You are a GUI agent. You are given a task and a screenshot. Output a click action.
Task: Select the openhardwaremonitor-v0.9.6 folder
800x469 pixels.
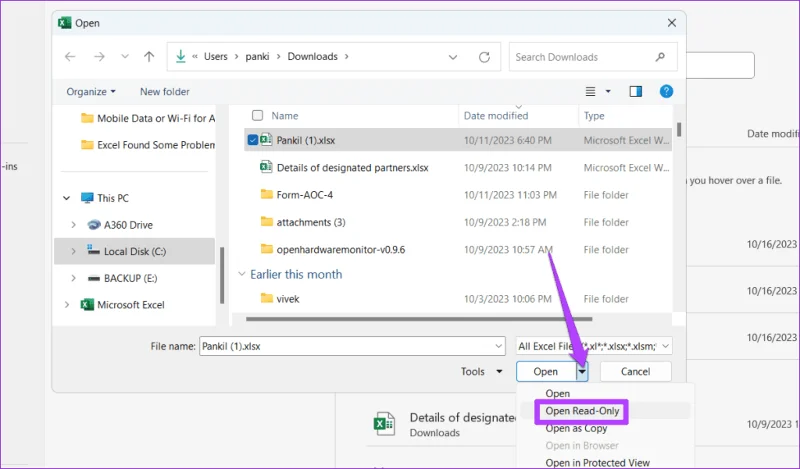pos(341,250)
